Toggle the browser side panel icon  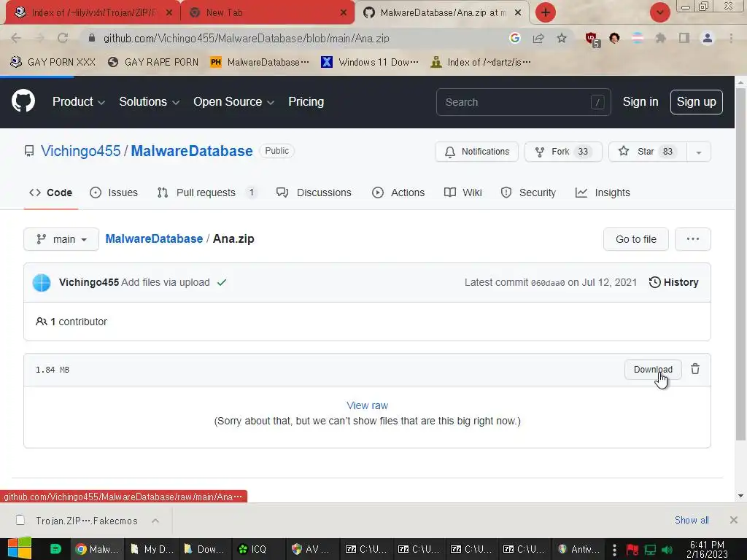tap(684, 38)
